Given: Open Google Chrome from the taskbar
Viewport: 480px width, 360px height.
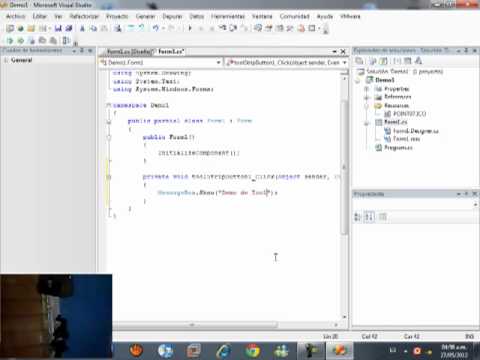Looking at the screenshot, I should (252, 351).
